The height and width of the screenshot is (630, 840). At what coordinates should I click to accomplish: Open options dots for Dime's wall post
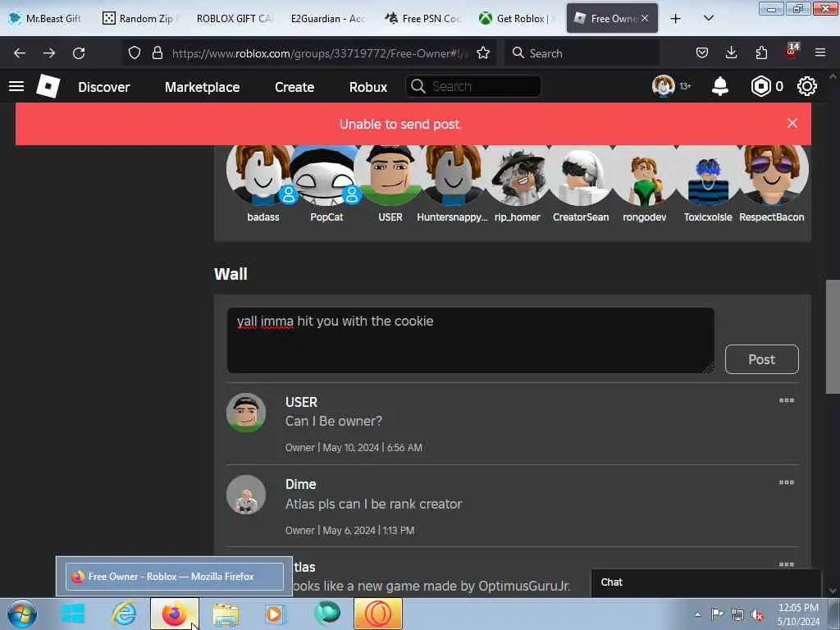pos(787,482)
